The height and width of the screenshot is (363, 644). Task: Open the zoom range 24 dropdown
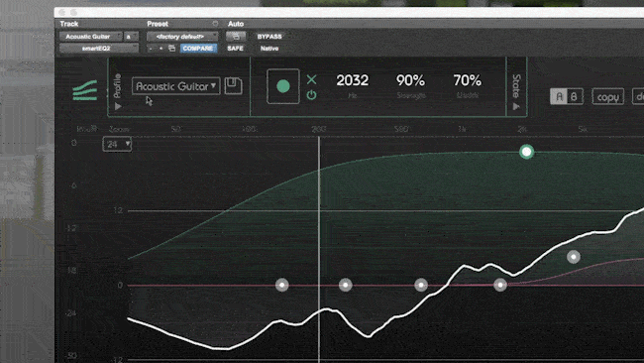(117, 144)
